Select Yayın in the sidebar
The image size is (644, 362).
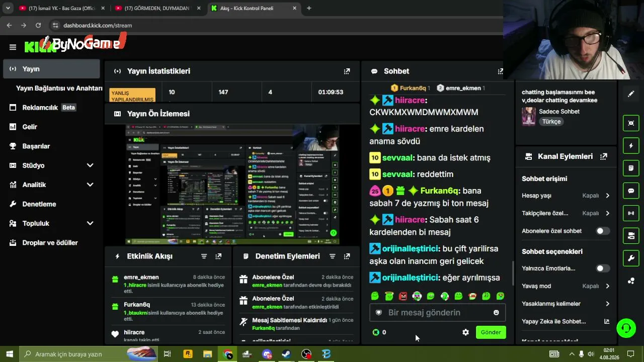click(52, 69)
